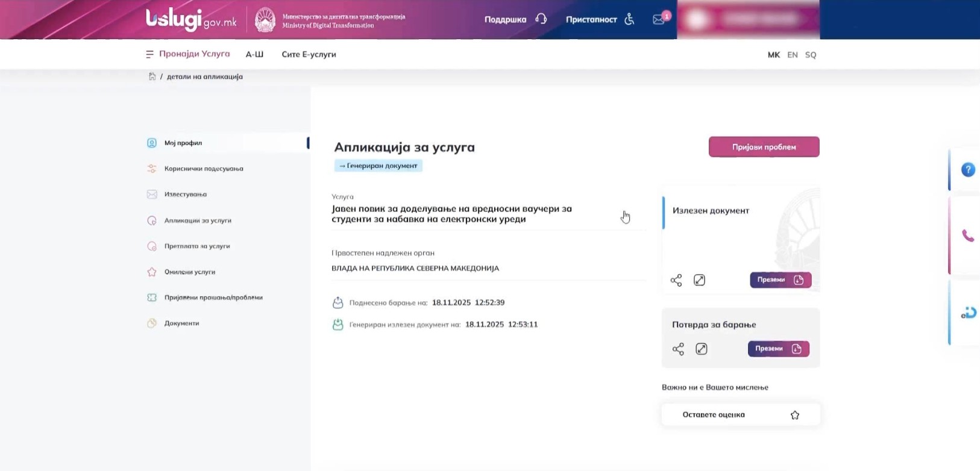The height and width of the screenshot is (471, 980).
Task: Open the blue eID side widget
Action: pyautogui.click(x=968, y=313)
